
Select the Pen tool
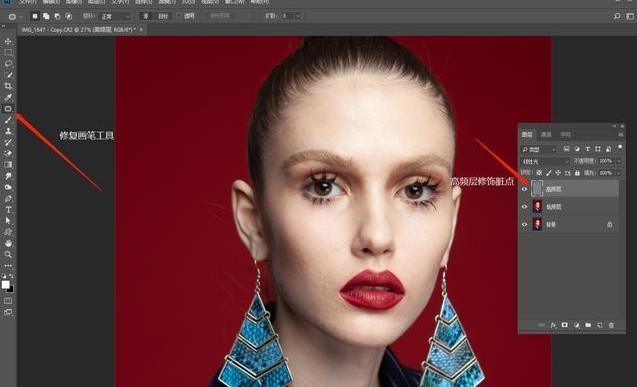[x=8, y=199]
